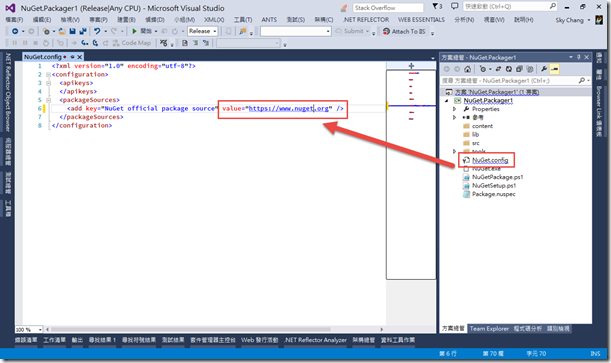
Task: Collapse the NuGet.Packager1 project node
Action: click(447, 100)
